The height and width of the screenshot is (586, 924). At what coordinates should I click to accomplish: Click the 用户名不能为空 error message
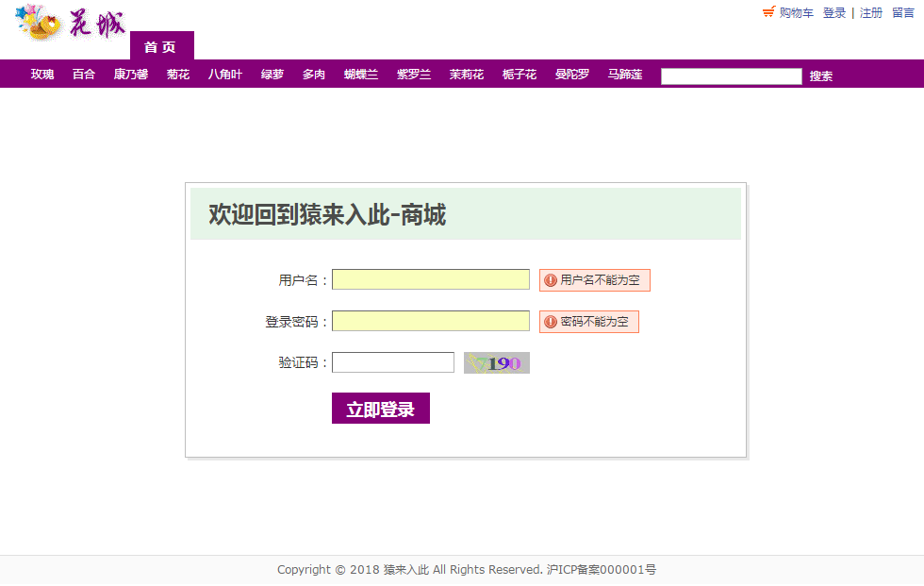click(x=595, y=280)
